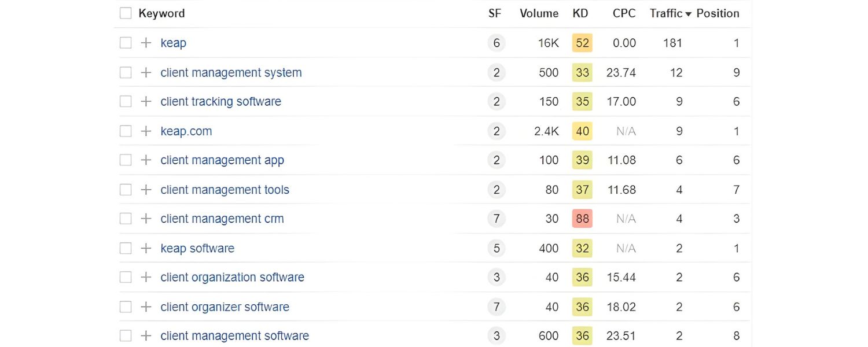Click the SF value 6 for keap
Viewport: 868px width, 347px height.
click(x=496, y=42)
